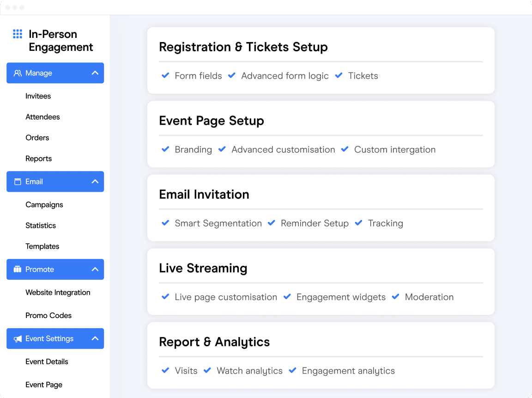Click the people icon on Manage section
This screenshot has height=398, width=532.
click(18, 73)
